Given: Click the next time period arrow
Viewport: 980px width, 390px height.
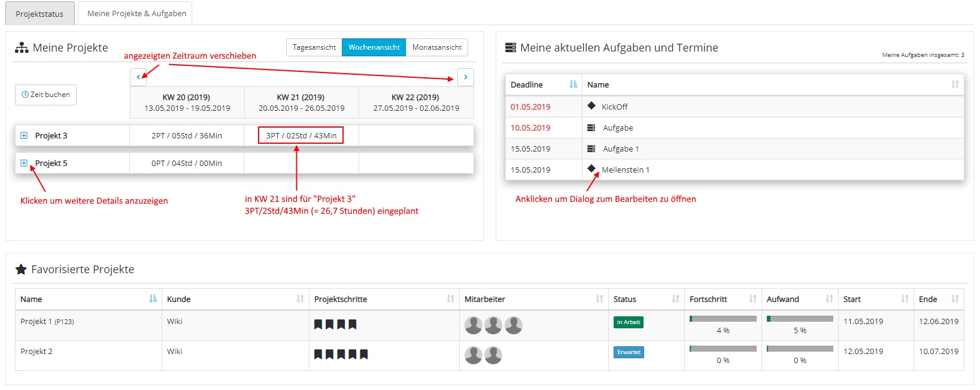Looking at the screenshot, I should (x=465, y=77).
